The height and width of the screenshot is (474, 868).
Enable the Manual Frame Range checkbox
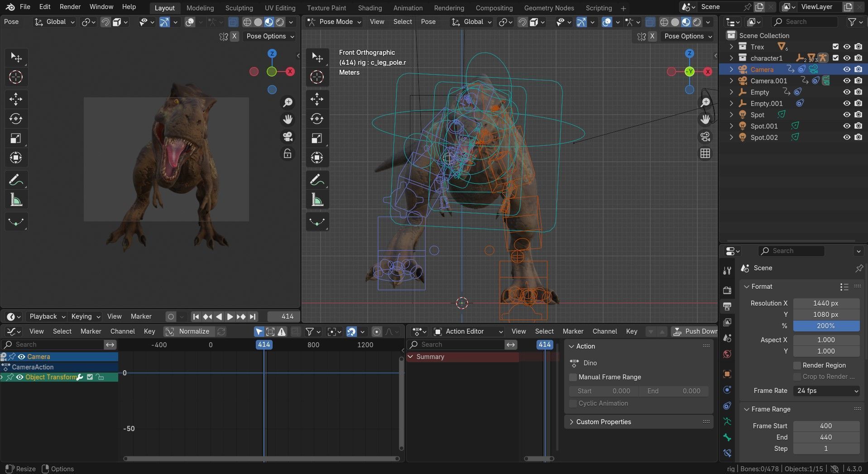pyautogui.click(x=573, y=377)
